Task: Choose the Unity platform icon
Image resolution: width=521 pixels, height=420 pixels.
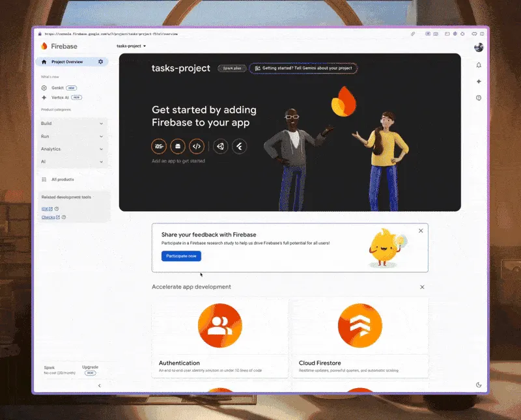Action: 221,147
